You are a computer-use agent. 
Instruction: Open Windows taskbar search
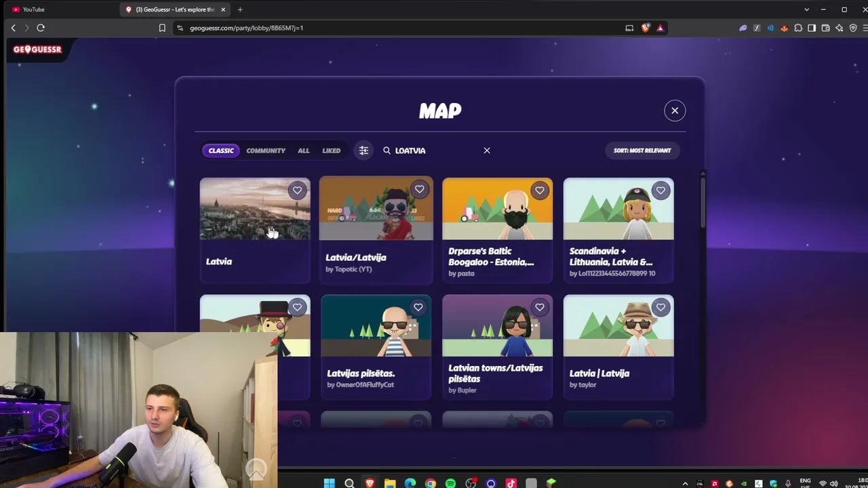[349, 483]
